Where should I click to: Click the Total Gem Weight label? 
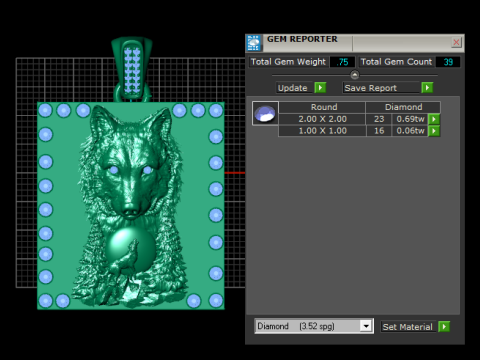288,62
